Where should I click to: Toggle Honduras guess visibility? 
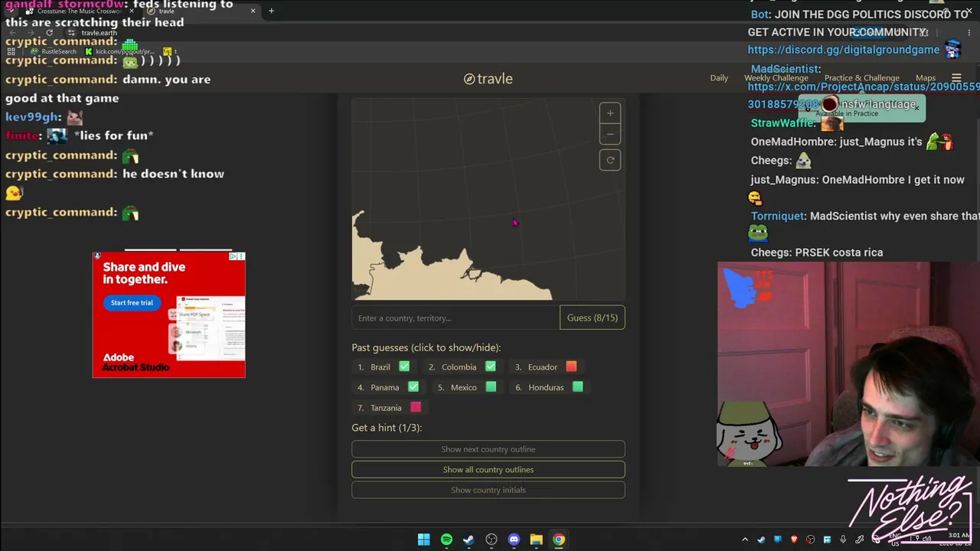coord(549,387)
